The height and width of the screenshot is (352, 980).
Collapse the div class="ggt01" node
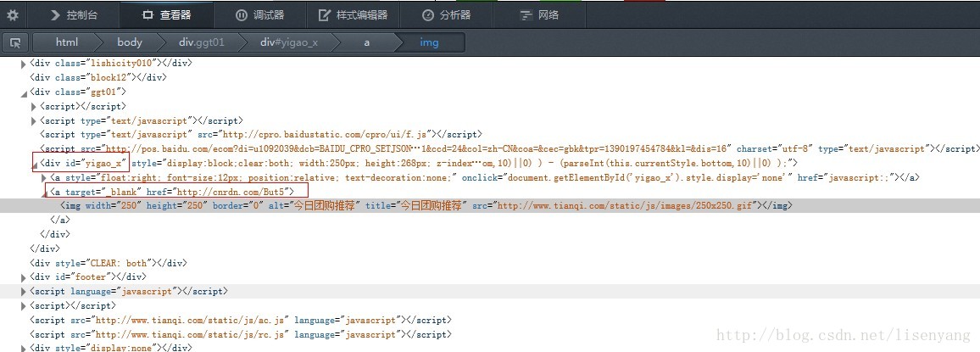[24, 92]
